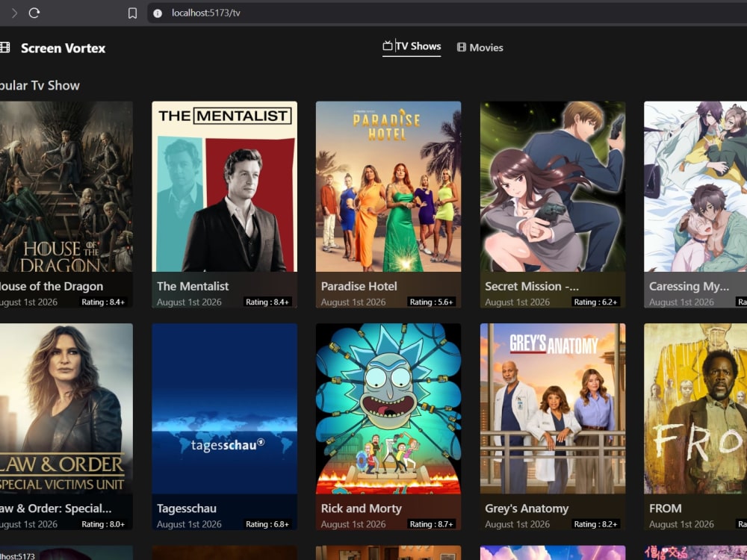View site information icon in address bar
The image size is (747, 560).
pos(157,13)
